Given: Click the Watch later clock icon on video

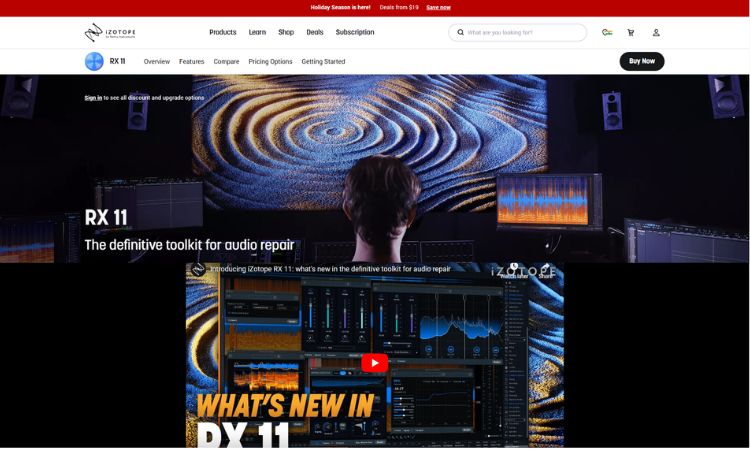Looking at the screenshot, I should [514, 267].
